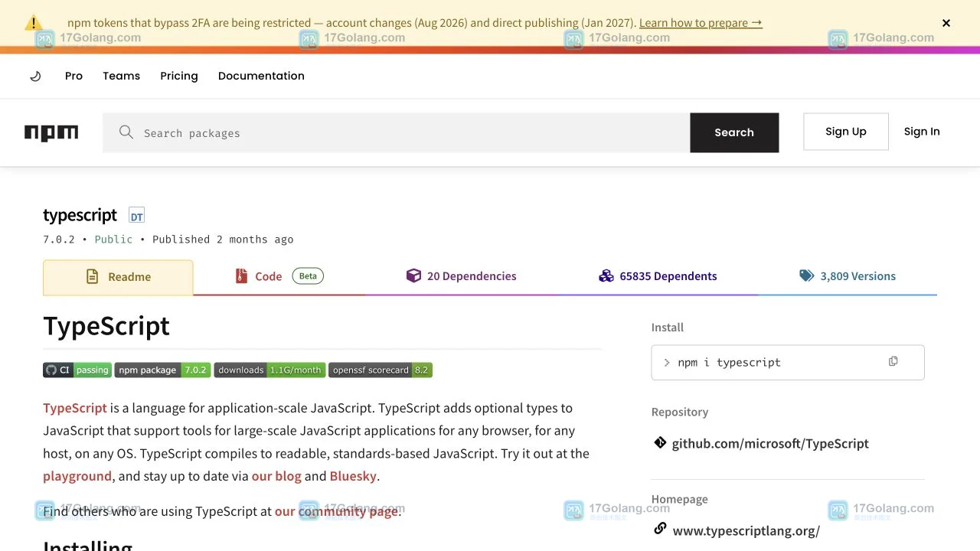Click the homepage chain link icon
The image size is (980, 551).
click(660, 529)
